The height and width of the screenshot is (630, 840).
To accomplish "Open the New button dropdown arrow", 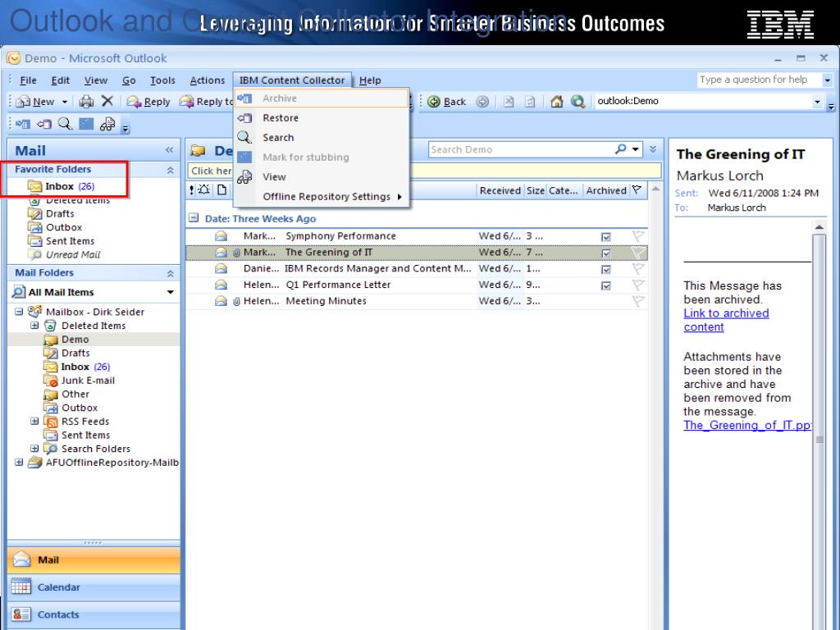I will tap(64, 102).
